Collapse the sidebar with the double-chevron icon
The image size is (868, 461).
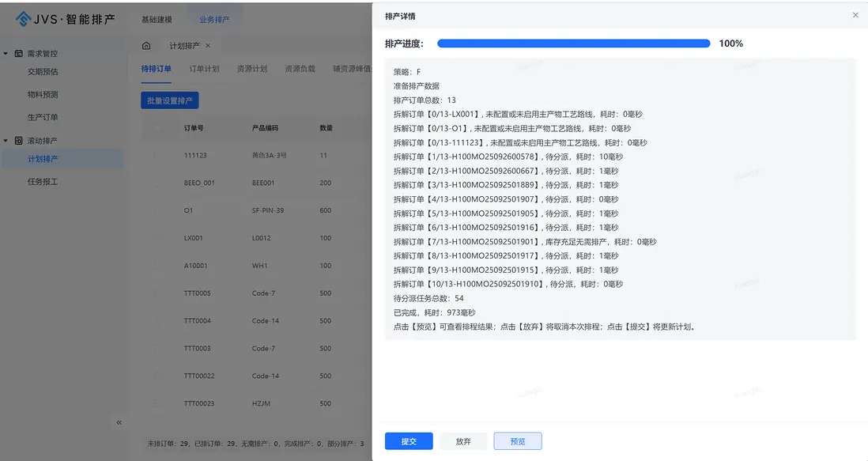point(119,422)
